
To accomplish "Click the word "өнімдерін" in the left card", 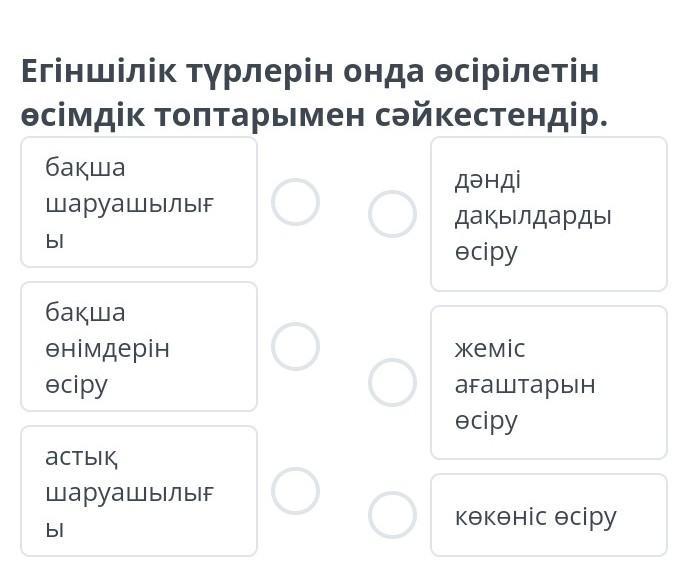I will (107, 348).
